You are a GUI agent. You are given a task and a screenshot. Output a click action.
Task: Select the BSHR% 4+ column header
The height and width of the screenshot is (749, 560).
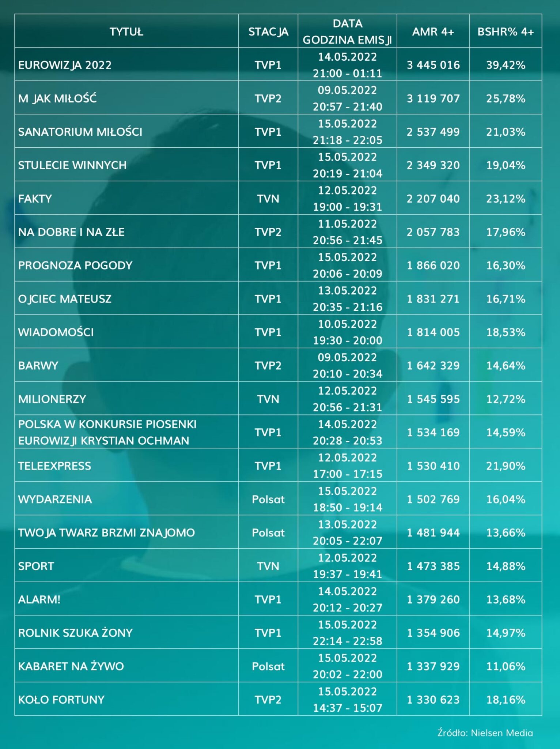click(x=506, y=32)
